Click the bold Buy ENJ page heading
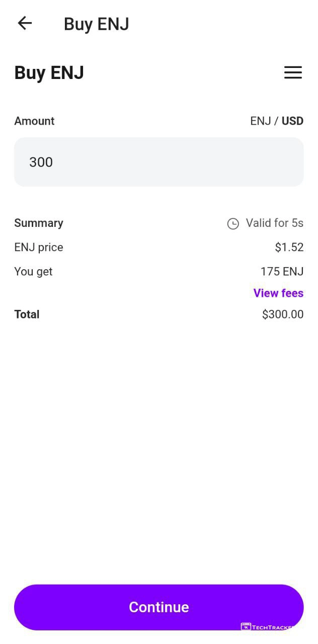 tap(49, 73)
